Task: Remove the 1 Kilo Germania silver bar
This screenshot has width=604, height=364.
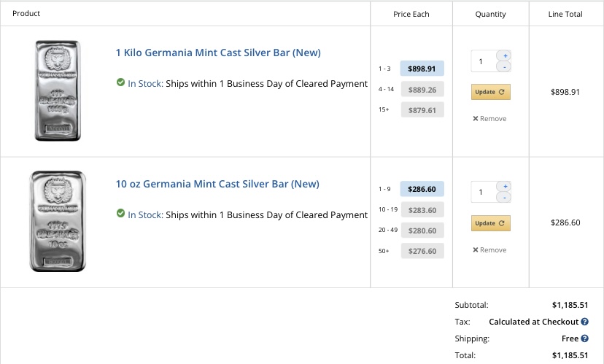Action: coord(489,119)
